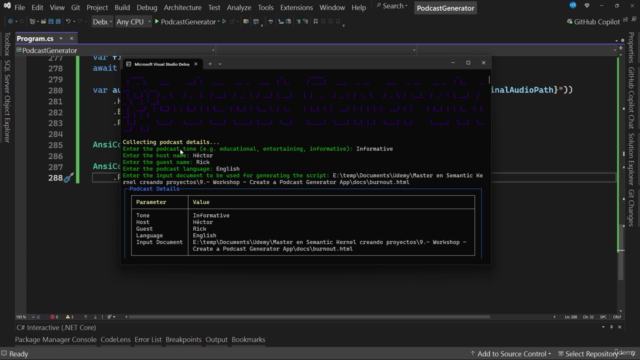Image resolution: width=640 pixels, height=360 pixels.
Task: Open the Architecture menu
Action: [x=182, y=7]
